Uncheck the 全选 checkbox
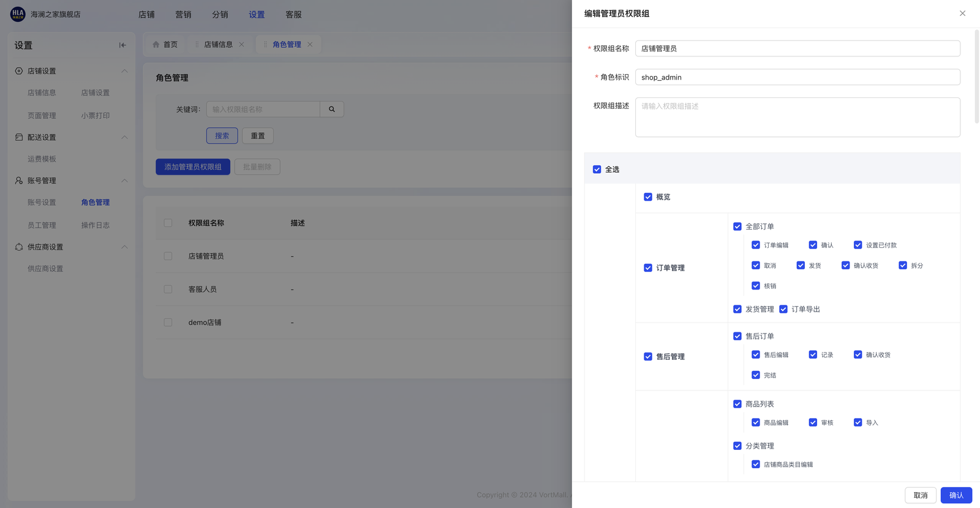Viewport: 980px width, 508px height. 597,170
